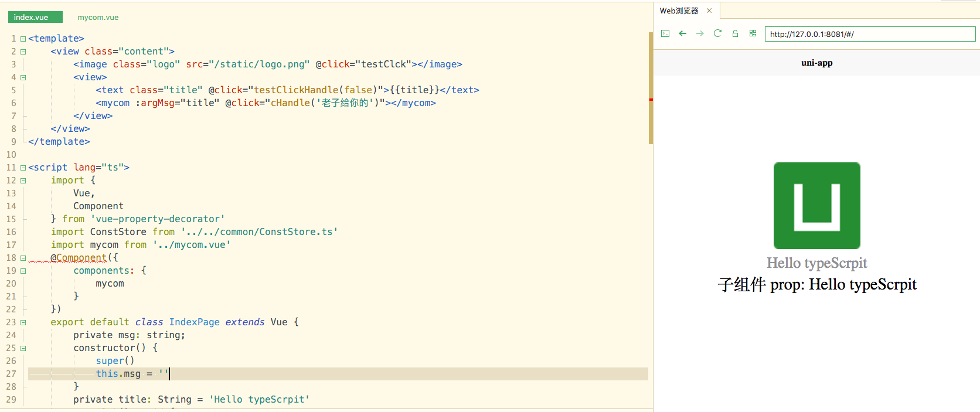Viewport: 980px width, 412px height.
Task: Click '../mycom.vue' import path on line 17
Action: coord(192,244)
